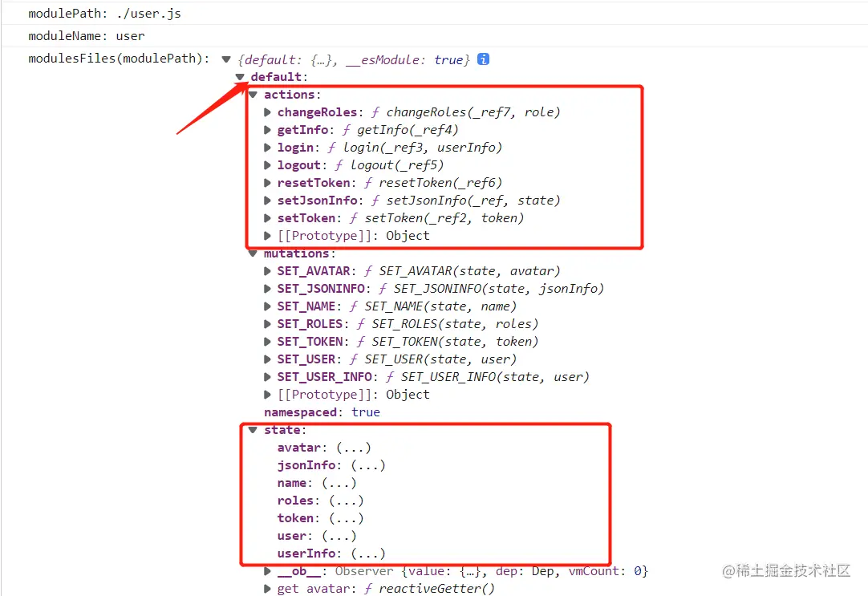Invoke getter (...) for roles
Viewport: 868px width, 596px height.
click(x=346, y=501)
